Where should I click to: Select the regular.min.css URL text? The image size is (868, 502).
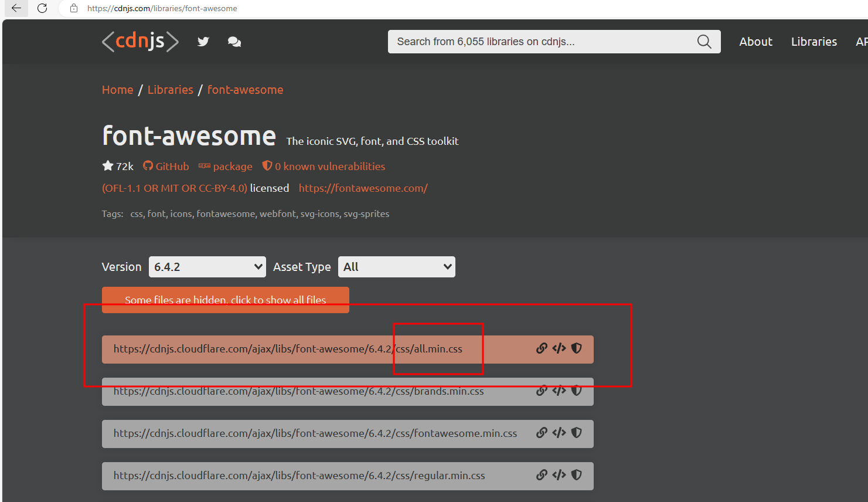pos(299,476)
